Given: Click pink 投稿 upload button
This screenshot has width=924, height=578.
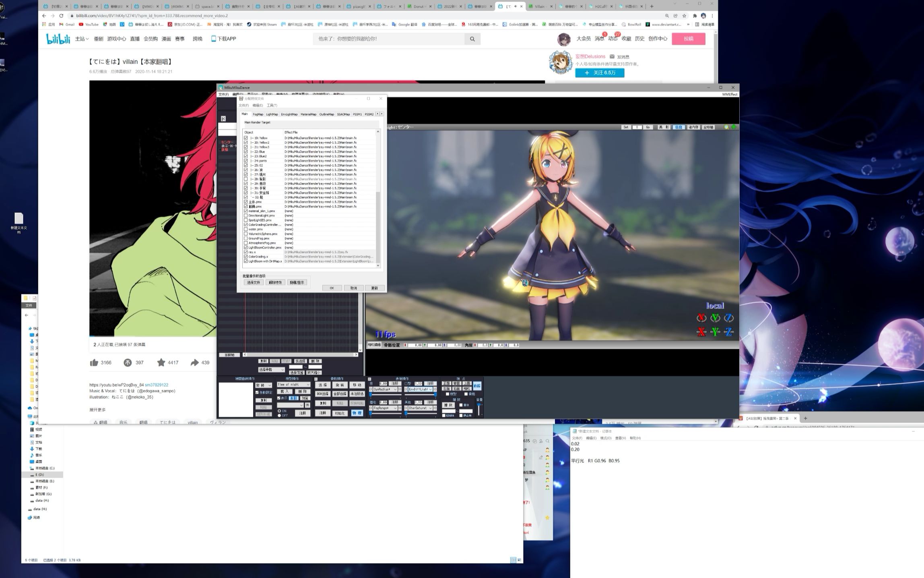Looking at the screenshot, I should point(689,39).
